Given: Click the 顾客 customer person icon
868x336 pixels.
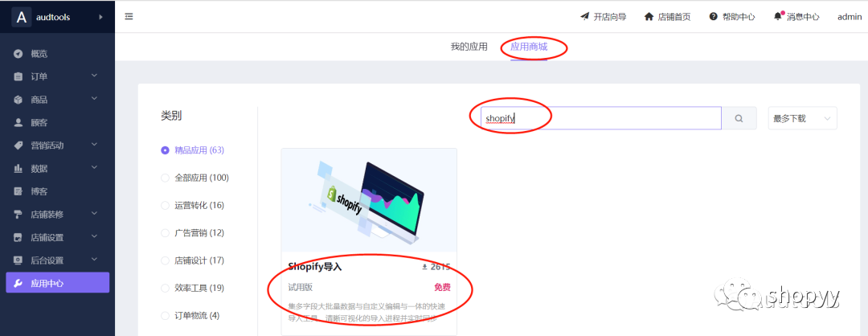Looking at the screenshot, I should click(18, 123).
